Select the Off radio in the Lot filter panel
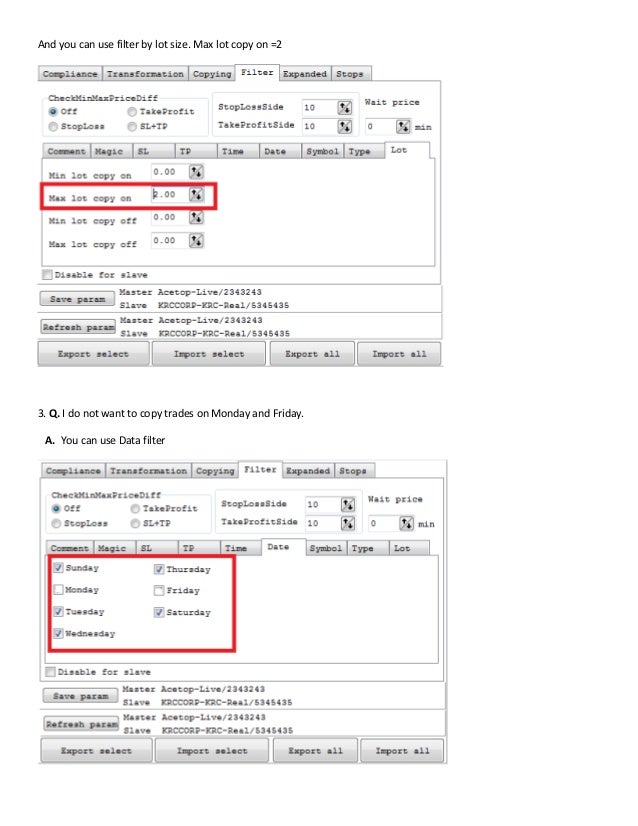638x826 pixels. point(53,111)
